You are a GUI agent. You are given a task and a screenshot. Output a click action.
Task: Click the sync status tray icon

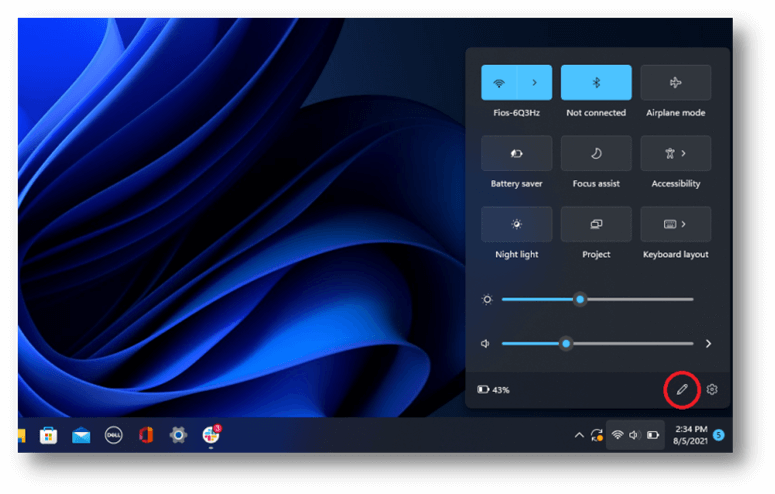click(x=597, y=435)
